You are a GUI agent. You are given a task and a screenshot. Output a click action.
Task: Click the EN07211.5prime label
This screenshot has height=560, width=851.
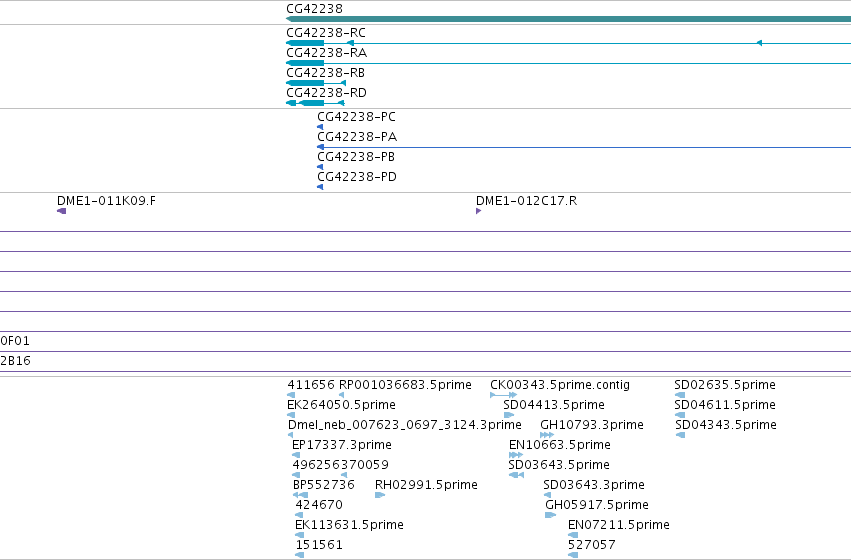(619, 525)
